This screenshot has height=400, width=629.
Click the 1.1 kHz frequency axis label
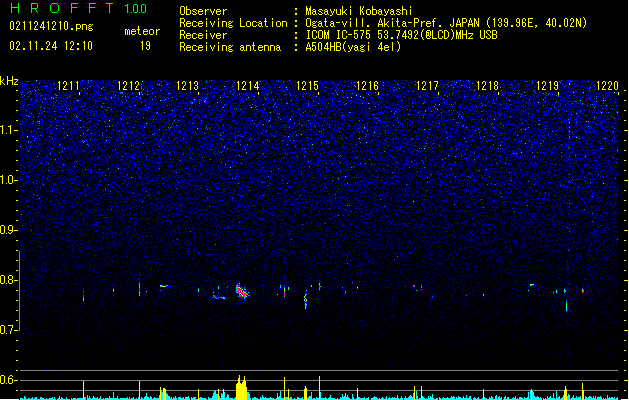(x=9, y=130)
